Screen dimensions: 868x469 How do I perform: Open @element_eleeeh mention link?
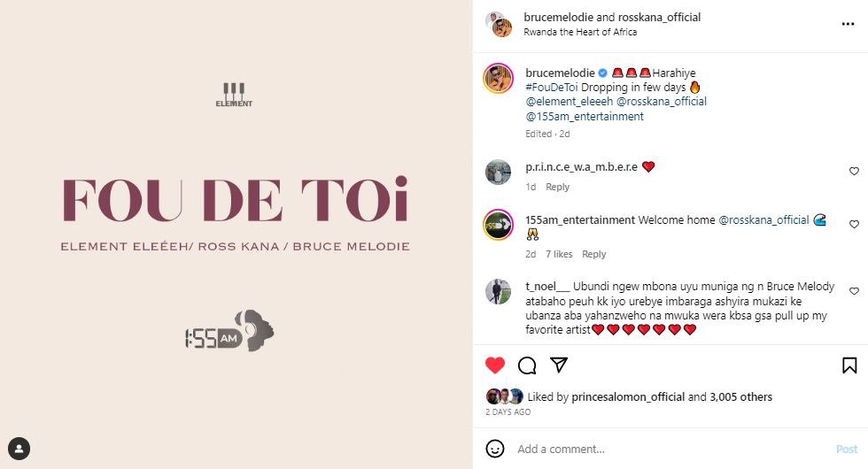(569, 102)
